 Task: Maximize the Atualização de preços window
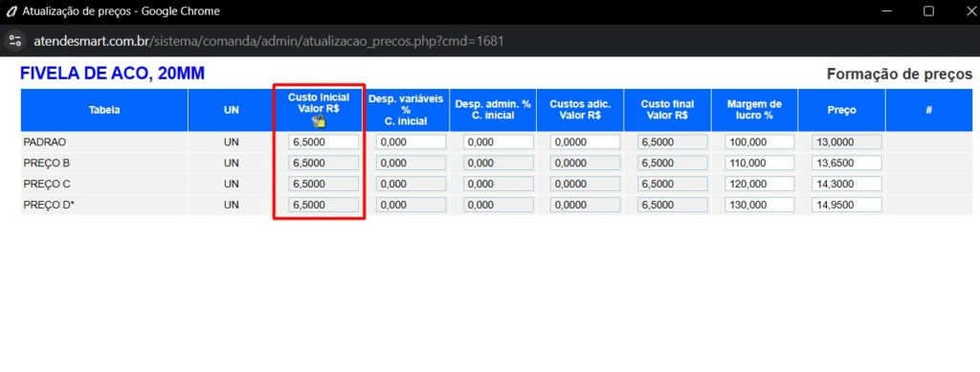pyautogui.click(x=928, y=11)
